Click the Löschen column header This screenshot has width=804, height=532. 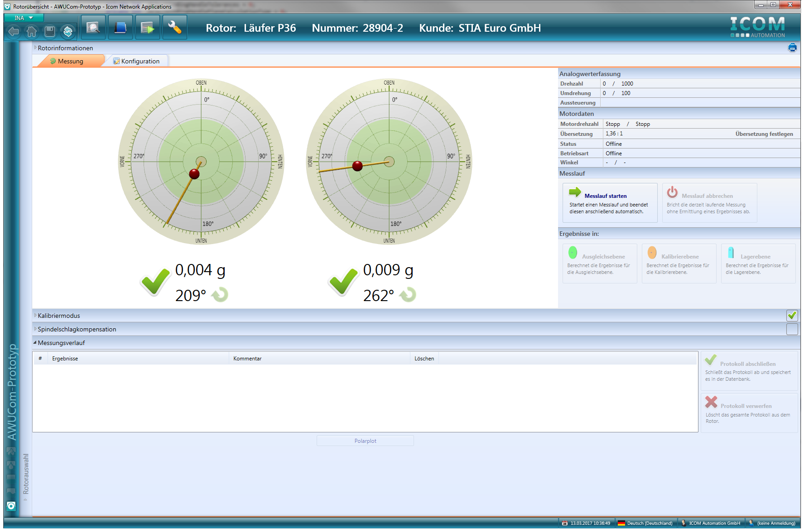tap(424, 359)
